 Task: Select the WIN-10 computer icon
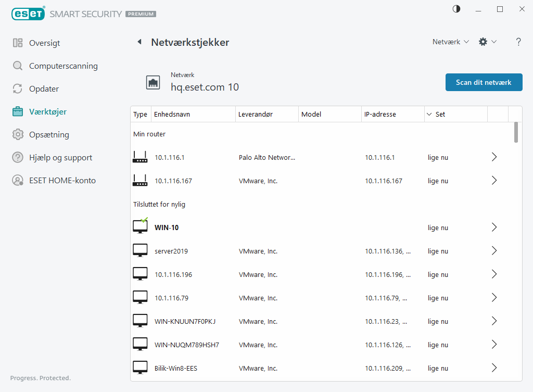coord(140,227)
